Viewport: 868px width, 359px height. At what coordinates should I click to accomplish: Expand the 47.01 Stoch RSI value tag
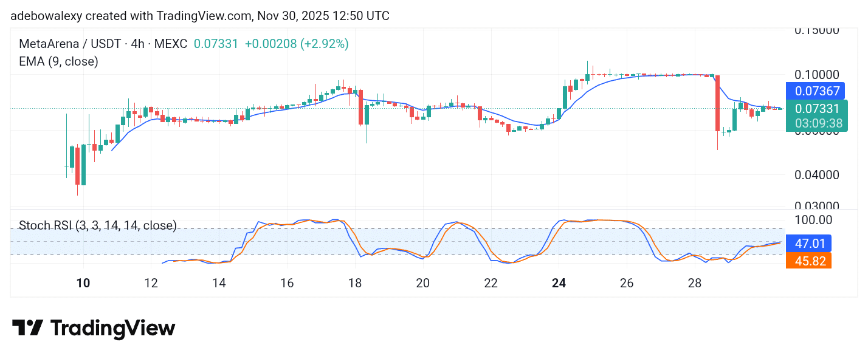click(808, 244)
